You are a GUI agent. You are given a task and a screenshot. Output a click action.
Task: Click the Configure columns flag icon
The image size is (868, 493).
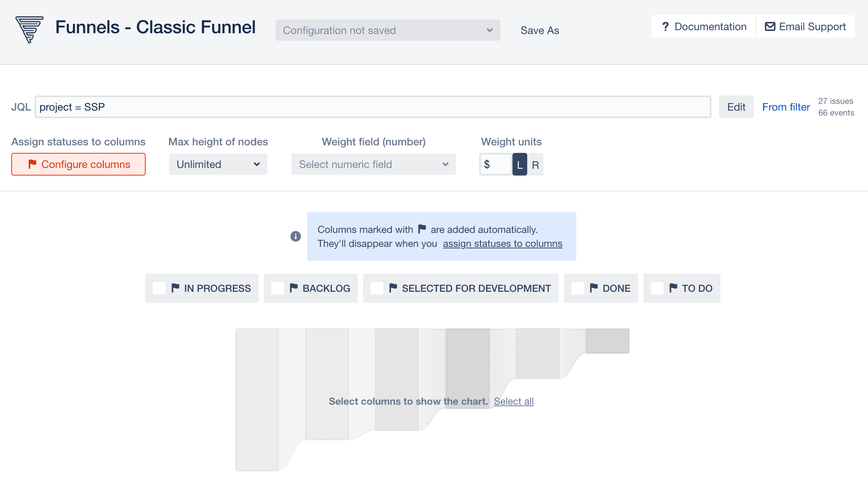click(31, 164)
